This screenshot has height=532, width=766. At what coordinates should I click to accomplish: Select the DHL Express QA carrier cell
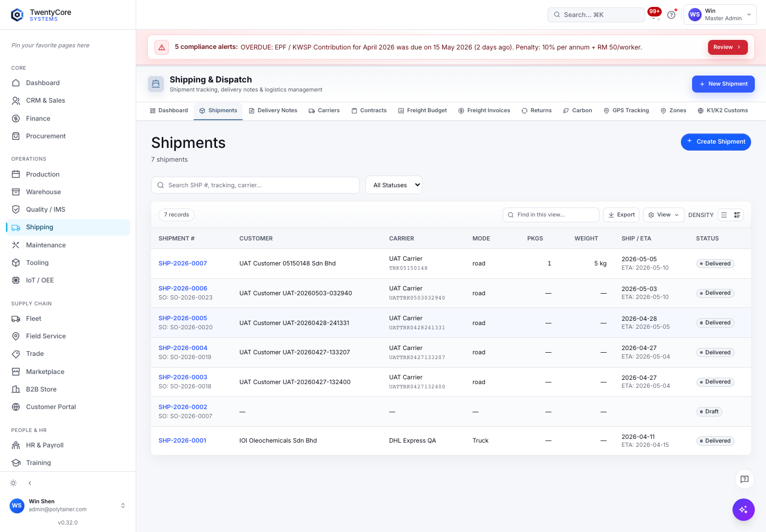coord(412,440)
